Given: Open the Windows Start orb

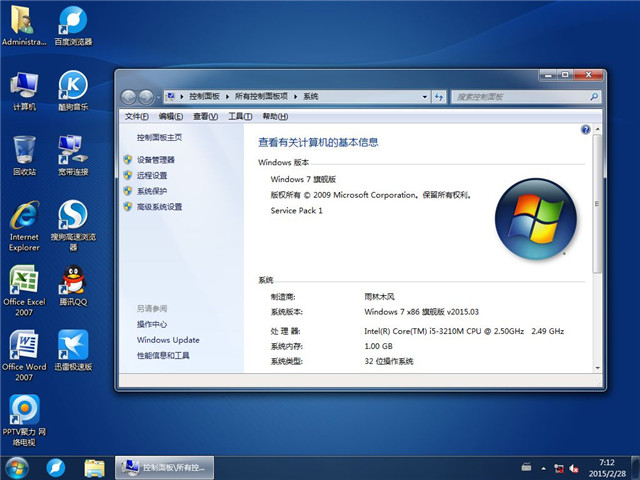Looking at the screenshot, I should [17, 468].
